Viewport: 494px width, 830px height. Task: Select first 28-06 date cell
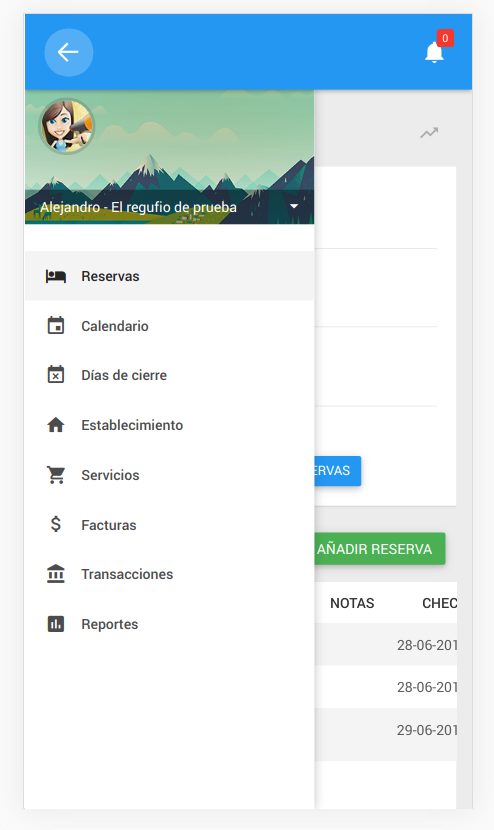(x=427, y=645)
